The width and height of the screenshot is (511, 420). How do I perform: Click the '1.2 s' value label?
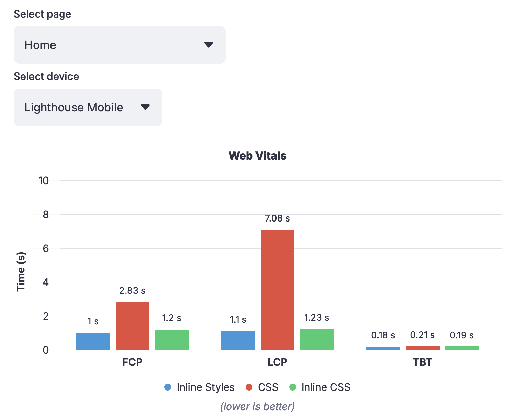(172, 318)
